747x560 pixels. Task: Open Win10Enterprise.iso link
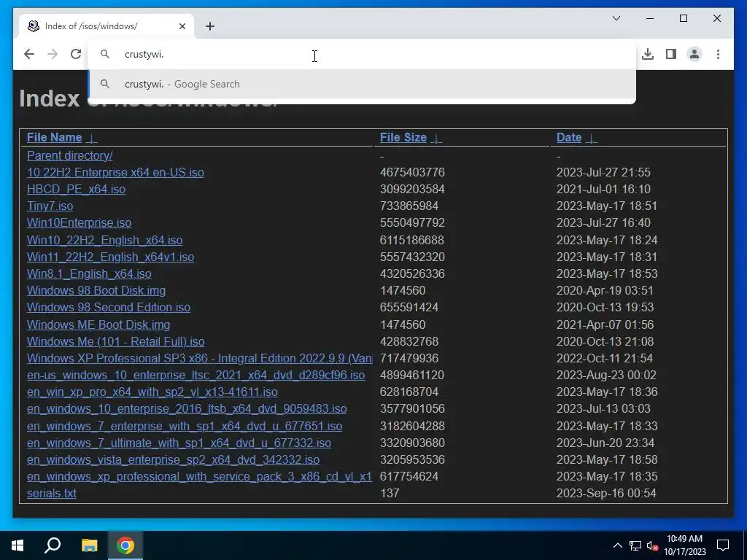(x=79, y=222)
